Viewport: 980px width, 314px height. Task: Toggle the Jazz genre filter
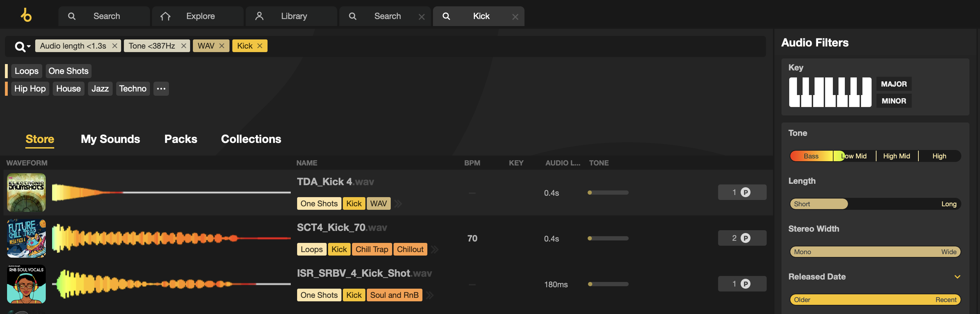(x=100, y=89)
